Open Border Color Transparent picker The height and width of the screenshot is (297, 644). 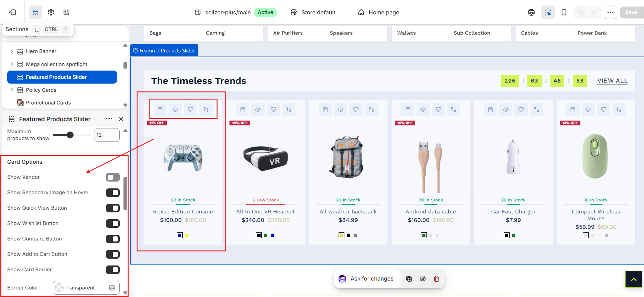click(x=86, y=288)
